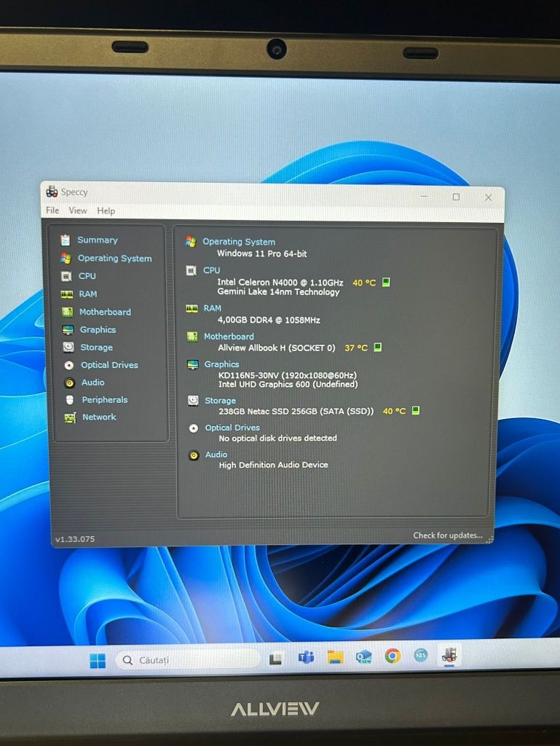Open Peripherals in the sidebar

[105, 400]
